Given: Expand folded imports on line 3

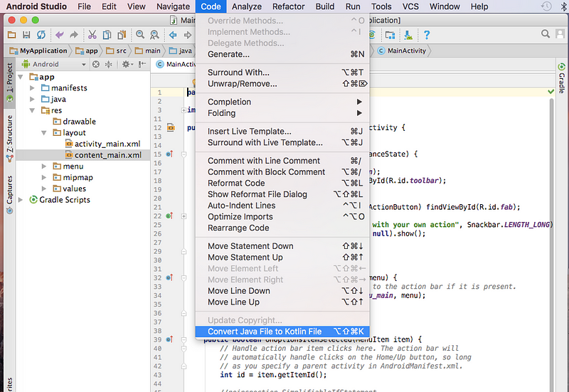Looking at the screenshot, I should tap(184, 110).
